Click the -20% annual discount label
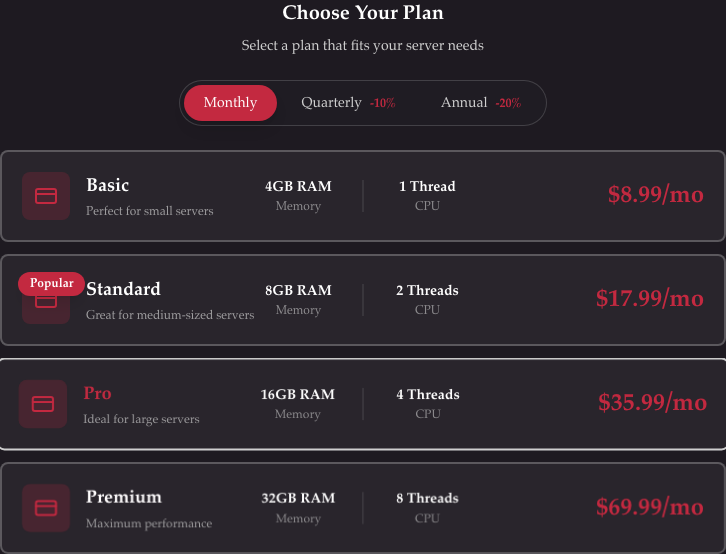The width and height of the screenshot is (726, 554). pyautogui.click(x=508, y=103)
